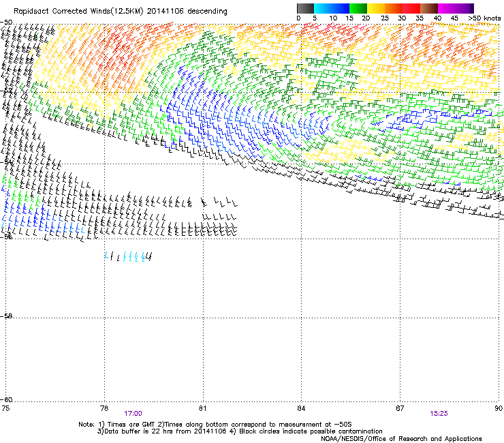Click the red 30-35 knots color segment

411,8
